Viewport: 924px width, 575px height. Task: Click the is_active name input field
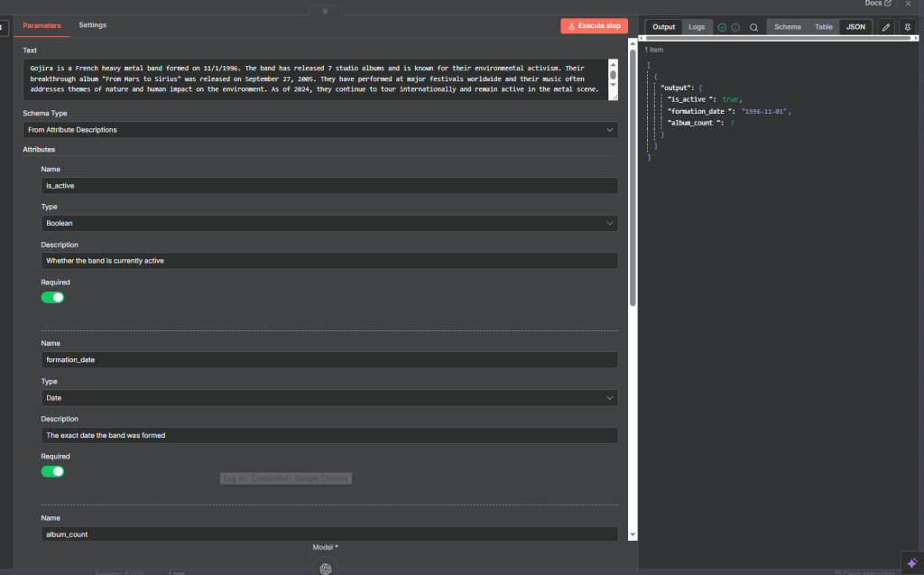(x=329, y=185)
